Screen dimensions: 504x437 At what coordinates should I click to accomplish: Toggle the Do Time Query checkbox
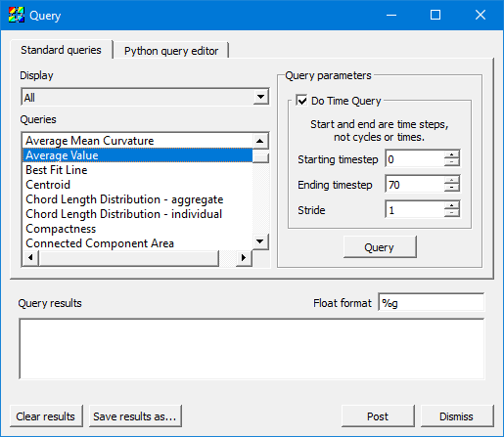[x=301, y=101]
